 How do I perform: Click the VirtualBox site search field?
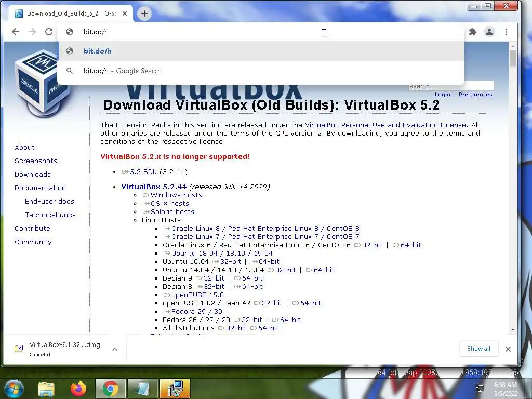(451, 86)
